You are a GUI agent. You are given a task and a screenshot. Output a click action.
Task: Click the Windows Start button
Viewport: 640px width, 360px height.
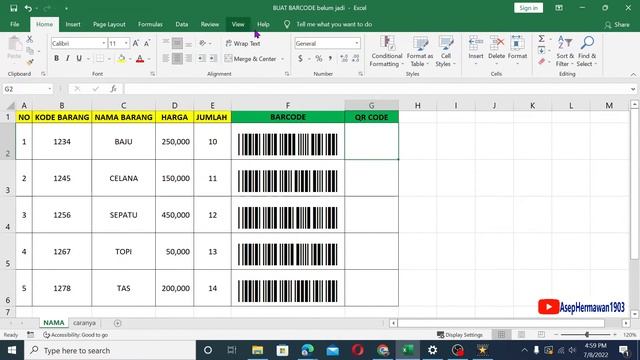(12, 350)
